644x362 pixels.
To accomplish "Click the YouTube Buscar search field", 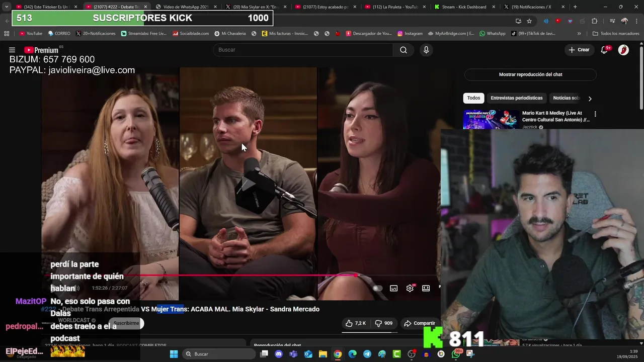I will coord(303,50).
